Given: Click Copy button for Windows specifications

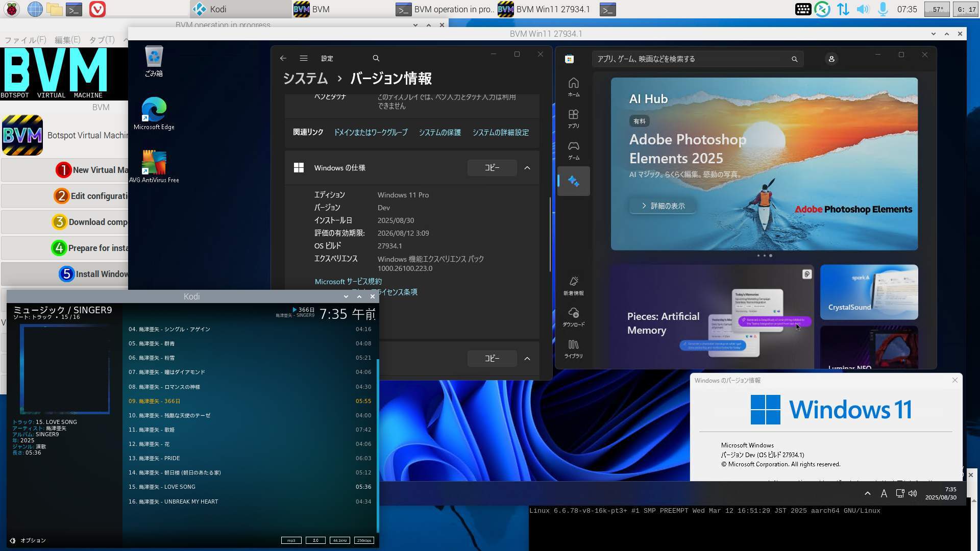Looking at the screenshot, I should coord(492,168).
